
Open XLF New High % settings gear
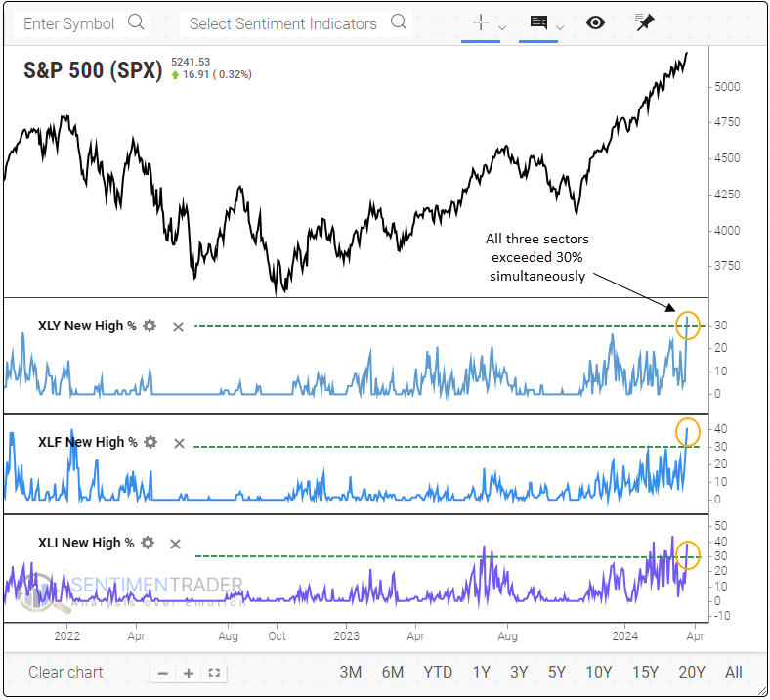(150, 442)
